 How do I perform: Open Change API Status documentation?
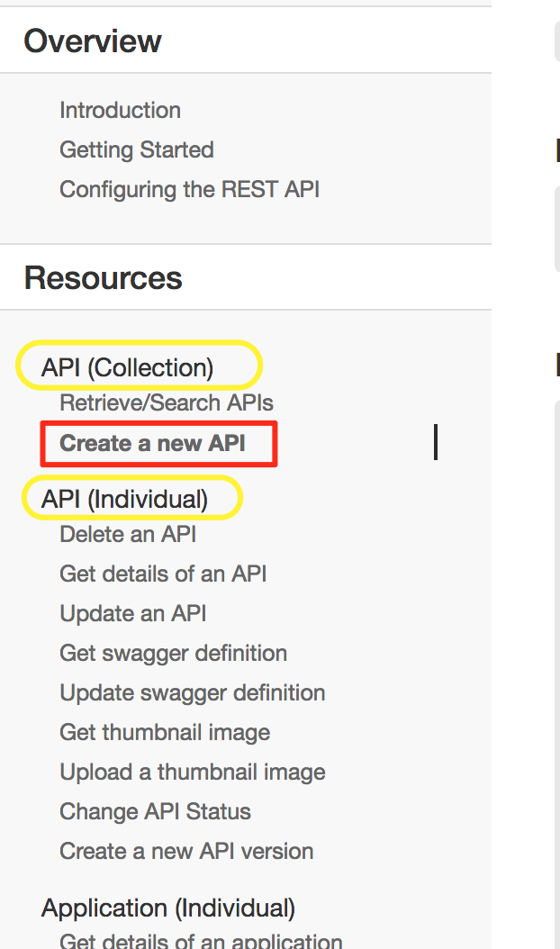(154, 811)
